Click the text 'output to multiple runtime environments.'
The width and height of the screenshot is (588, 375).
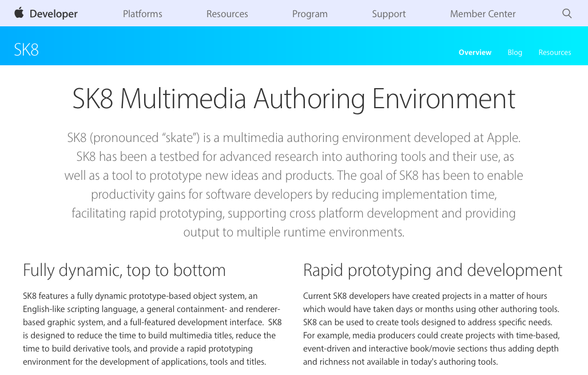point(294,232)
